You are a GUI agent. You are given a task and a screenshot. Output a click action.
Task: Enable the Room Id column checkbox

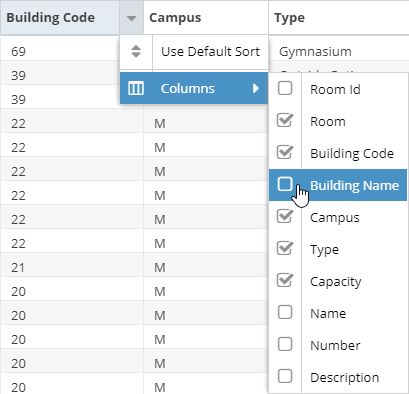(285, 88)
